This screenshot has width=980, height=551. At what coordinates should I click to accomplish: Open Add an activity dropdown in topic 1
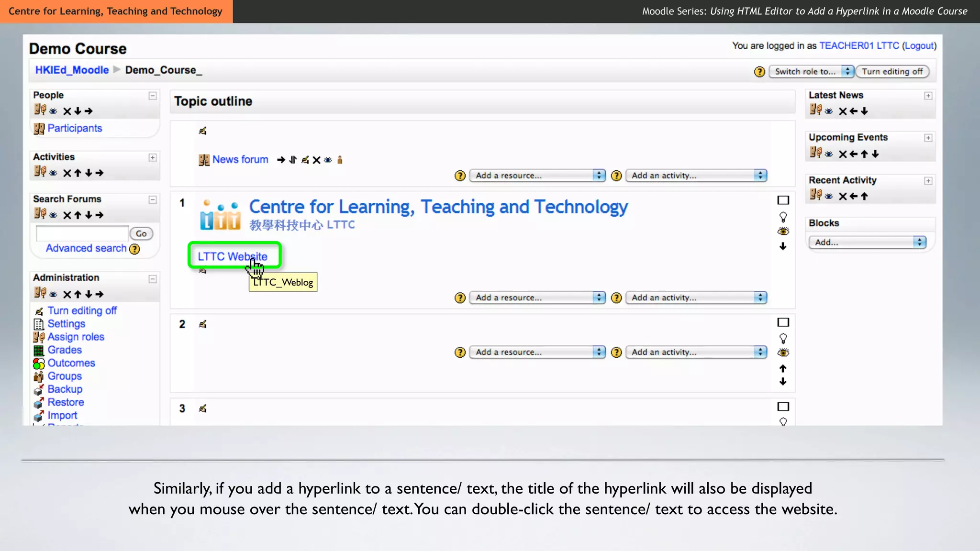(696, 298)
